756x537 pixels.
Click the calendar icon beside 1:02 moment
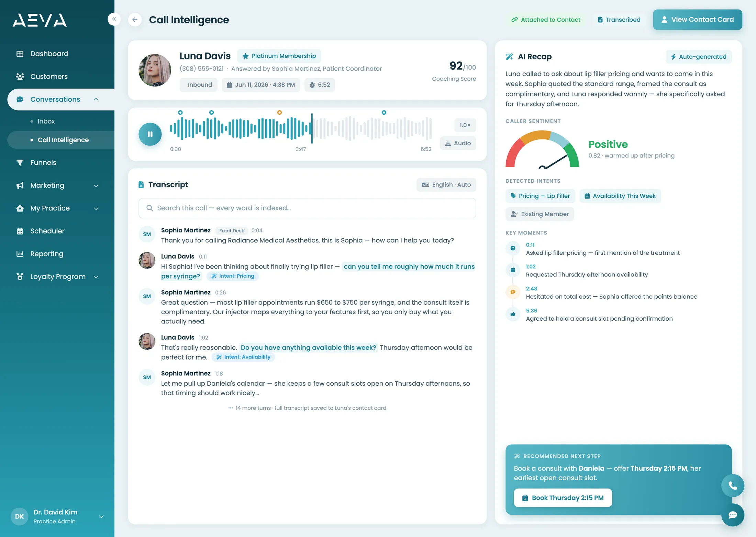[513, 270]
